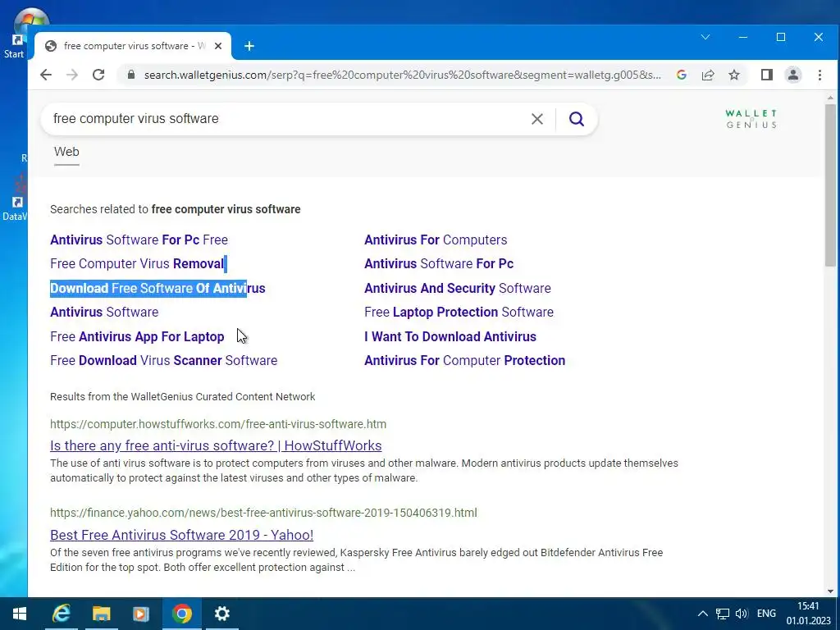
Task: Open Antivirus And Security Software search
Action: click(458, 288)
